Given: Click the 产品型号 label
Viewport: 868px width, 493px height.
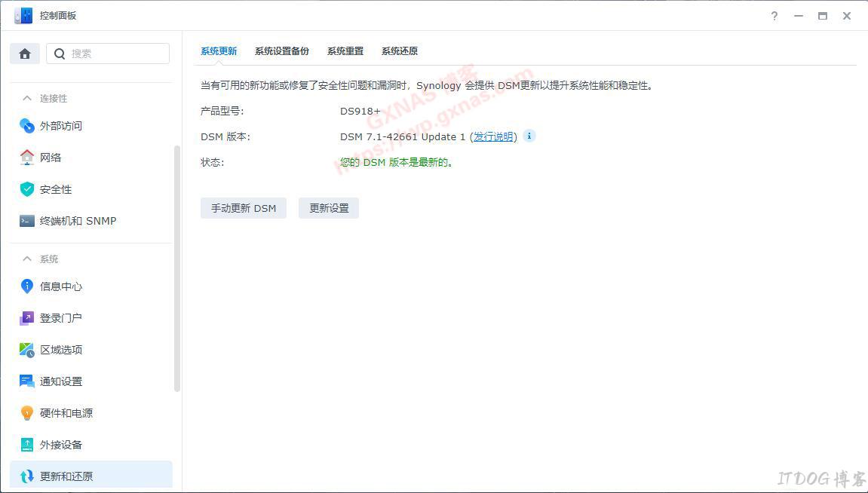Looking at the screenshot, I should (222, 112).
